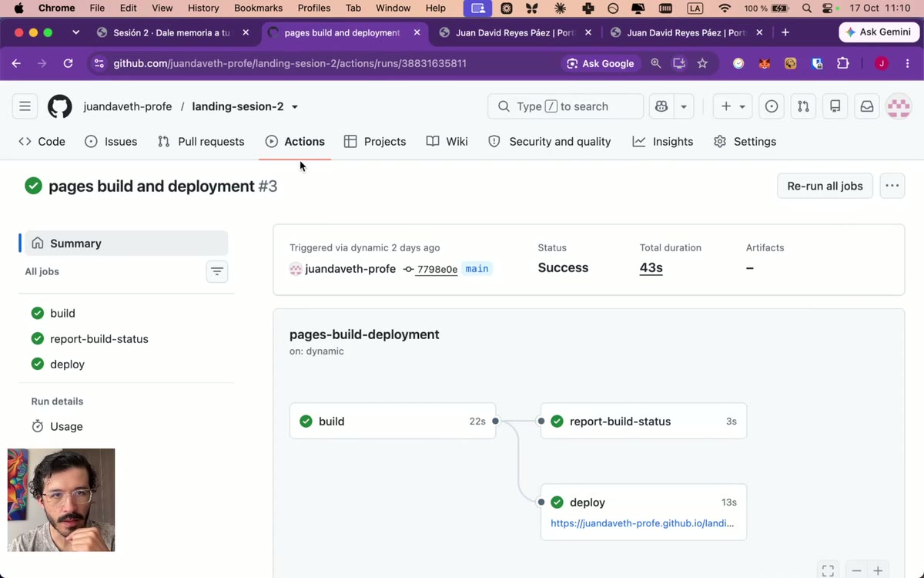This screenshot has width=924, height=578.
Task: Click the GitHub Octocat logo
Action: click(60, 106)
